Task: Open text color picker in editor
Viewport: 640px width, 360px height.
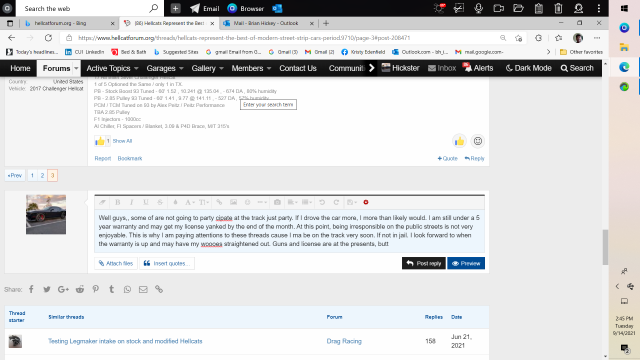Action: pos(175,202)
